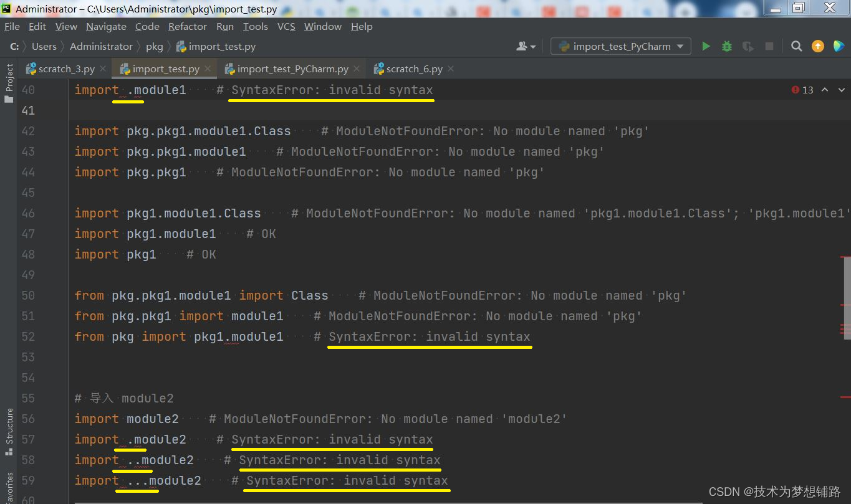The image size is (851, 504).
Task: Run import_test_PyCharm with the green play icon
Action: pyautogui.click(x=706, y=46)
